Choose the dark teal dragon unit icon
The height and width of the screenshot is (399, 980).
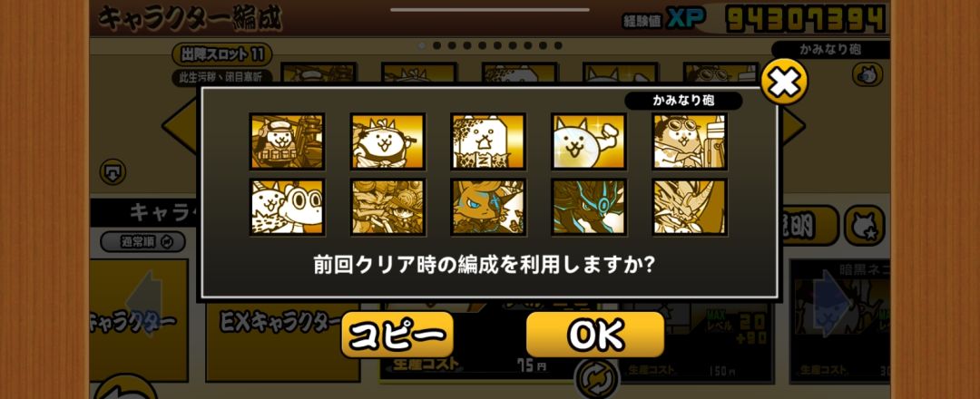click(x=589, y=208)
